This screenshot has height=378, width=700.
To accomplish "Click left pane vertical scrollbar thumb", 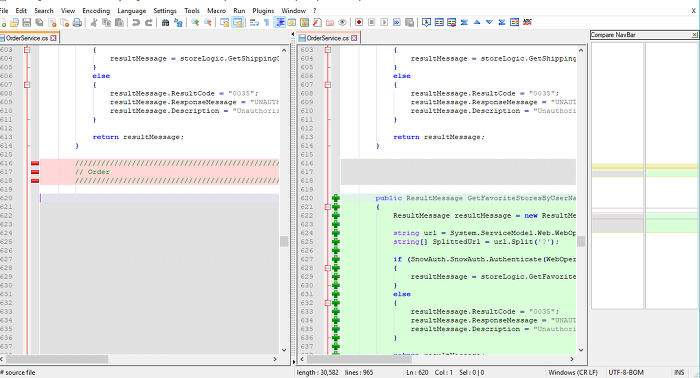I will (x=284, y=241).
